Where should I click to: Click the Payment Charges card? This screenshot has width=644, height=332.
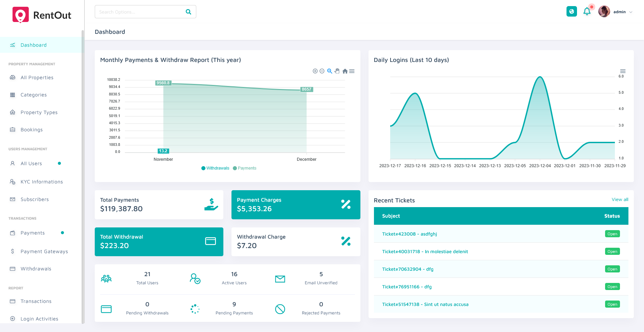[295, 205]
